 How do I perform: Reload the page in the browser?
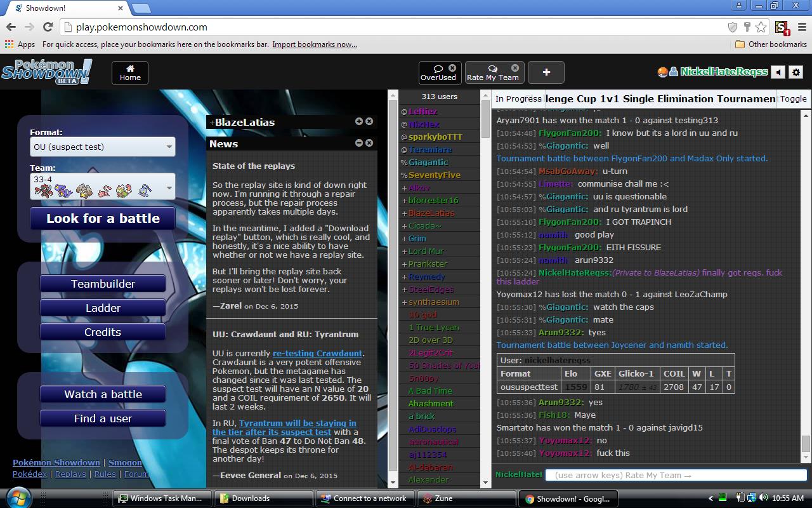[x=48, y=27]
